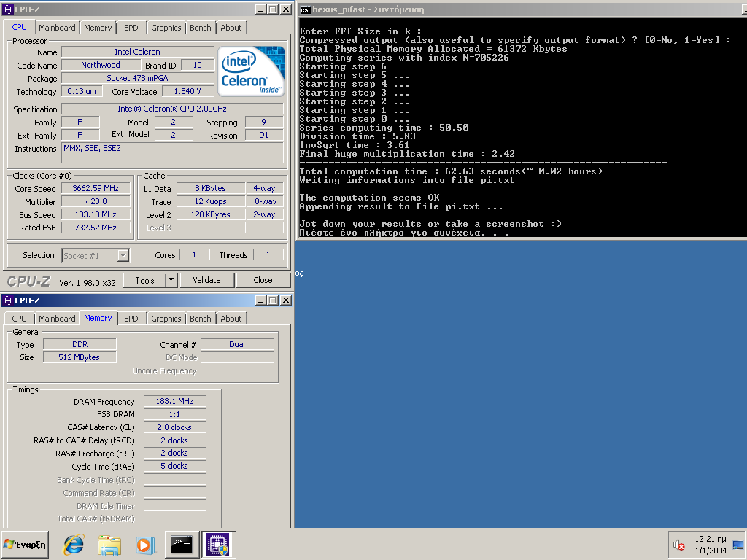Select CPU tab in the lower CPU-Z window
Viewport: 747px width, 560px height.
(x=20, y=319)
